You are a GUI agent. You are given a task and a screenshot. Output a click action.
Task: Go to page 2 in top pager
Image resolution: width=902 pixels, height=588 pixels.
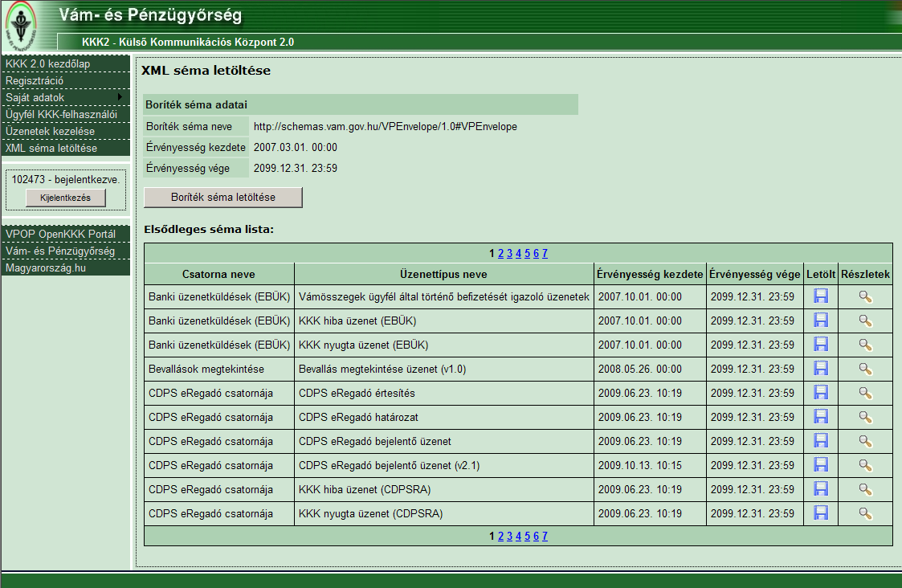[500, 253]
